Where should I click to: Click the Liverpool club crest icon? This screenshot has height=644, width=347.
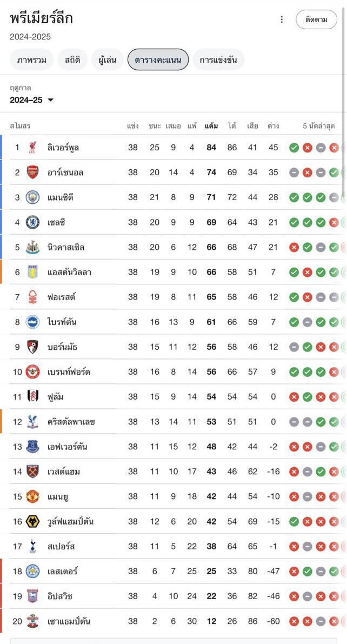[x=33, y=148]
